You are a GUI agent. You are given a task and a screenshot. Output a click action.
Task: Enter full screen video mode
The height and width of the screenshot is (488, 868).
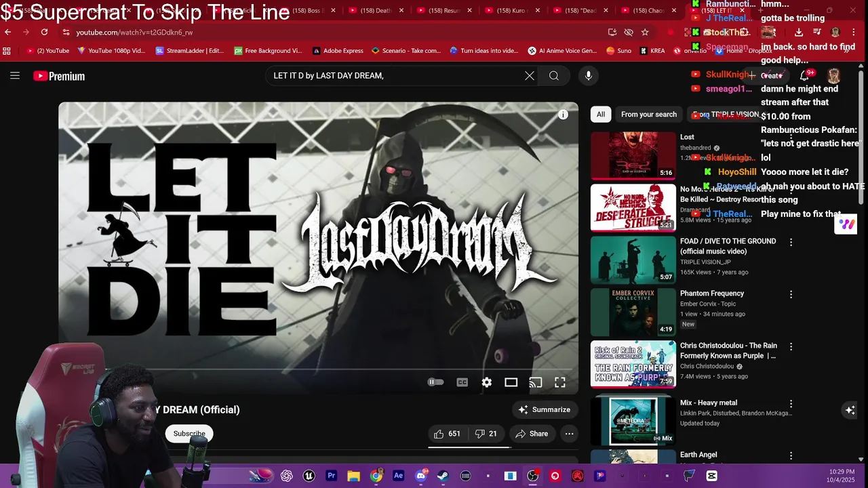point(560,382)
